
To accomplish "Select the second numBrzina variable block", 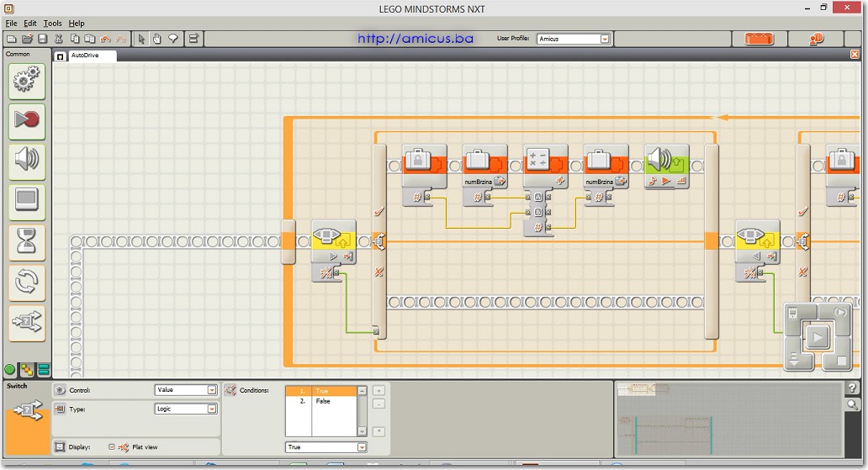I will pos(606,166).
